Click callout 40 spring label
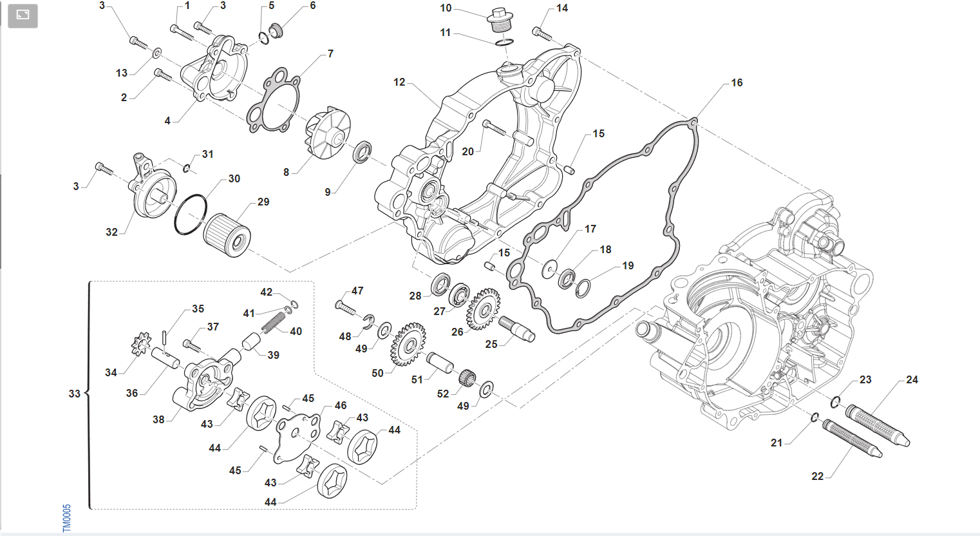 click(296, 332)
